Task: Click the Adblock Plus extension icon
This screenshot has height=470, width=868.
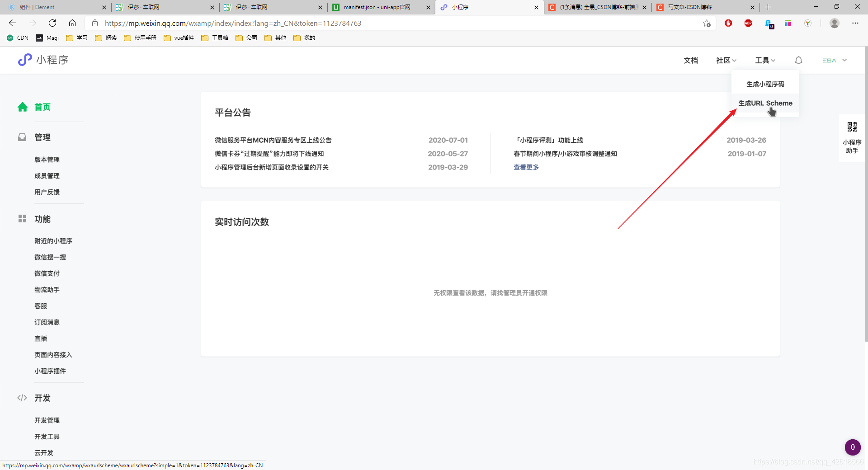Action: point(748,23)
